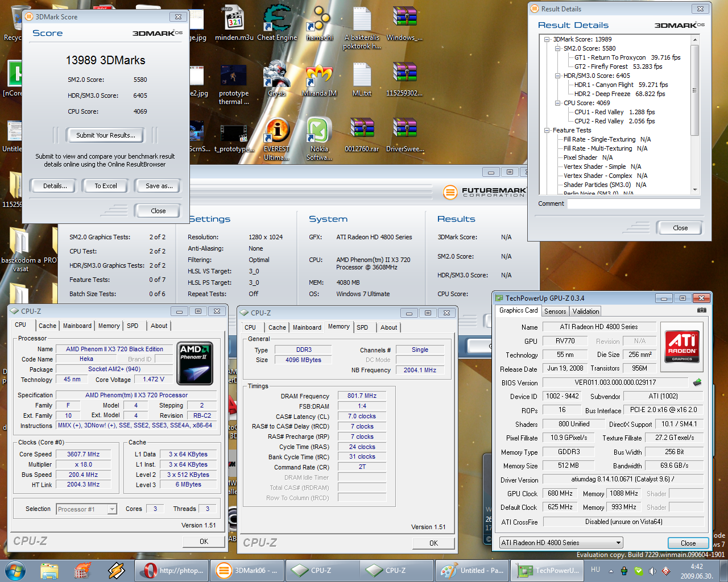Switch to the Opera browser taskbar button
This screenshot has width=728, height=582.
pos(171,570)
